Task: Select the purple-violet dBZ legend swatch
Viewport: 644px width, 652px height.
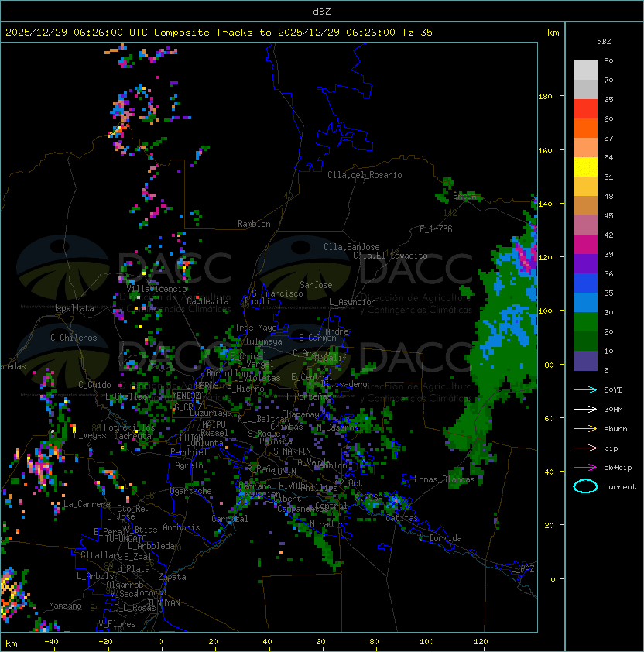Action: pyautogui.click(x=585, y=263)
